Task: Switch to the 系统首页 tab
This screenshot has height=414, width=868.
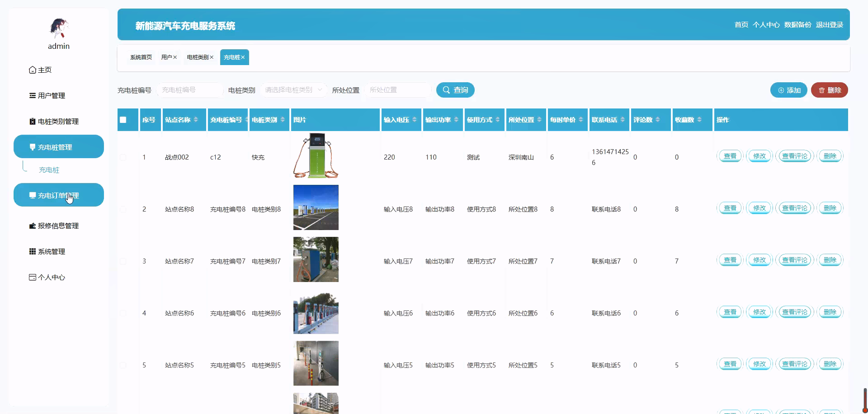Action: pyautogui.click(x=141, y=57)
